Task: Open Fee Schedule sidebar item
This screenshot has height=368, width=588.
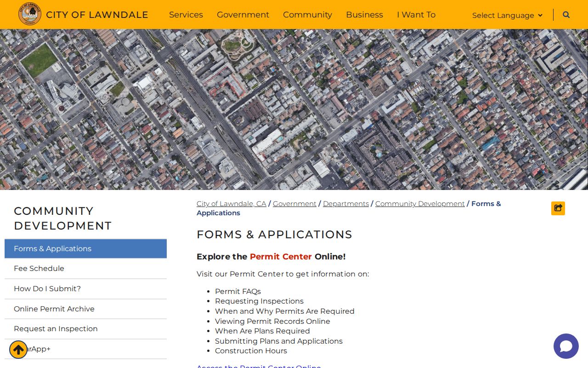Action: click(x=85, y=269)
